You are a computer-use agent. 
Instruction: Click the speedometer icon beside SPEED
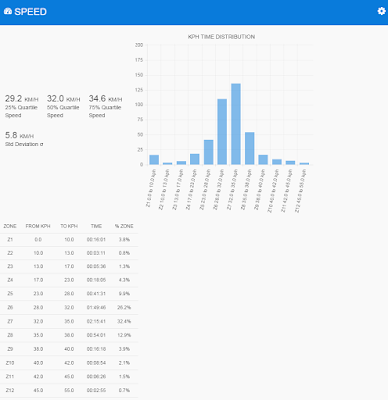(8, 11)
